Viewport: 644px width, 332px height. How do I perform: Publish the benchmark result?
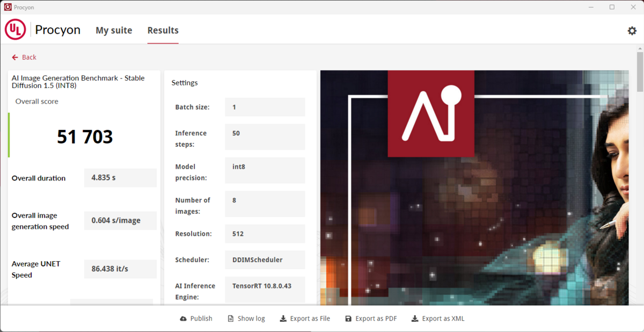(196, 319)
